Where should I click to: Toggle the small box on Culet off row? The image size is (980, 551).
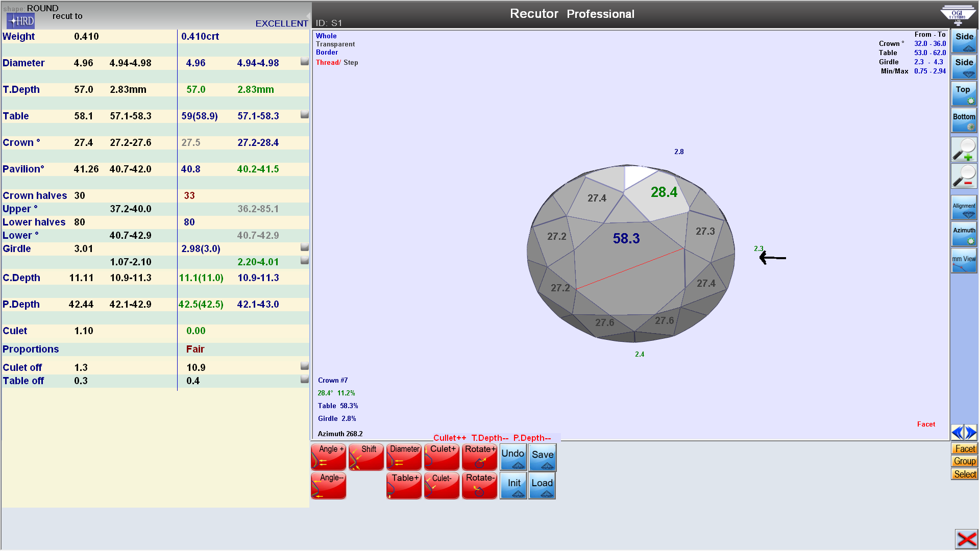click(x=305, y=366)
